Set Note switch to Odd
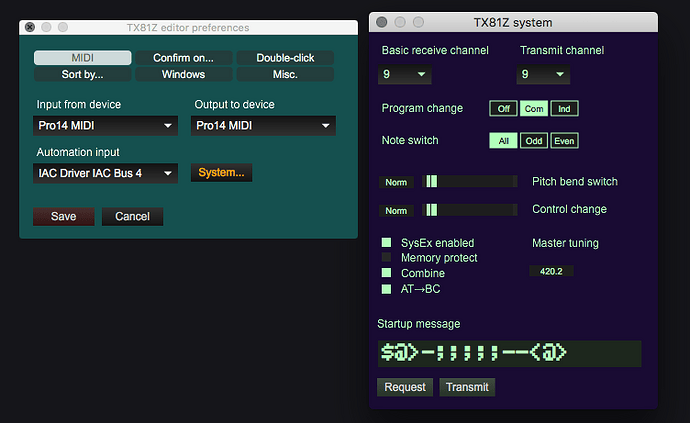The width and height of the screenshot is (690, 423). pos(535,141)
